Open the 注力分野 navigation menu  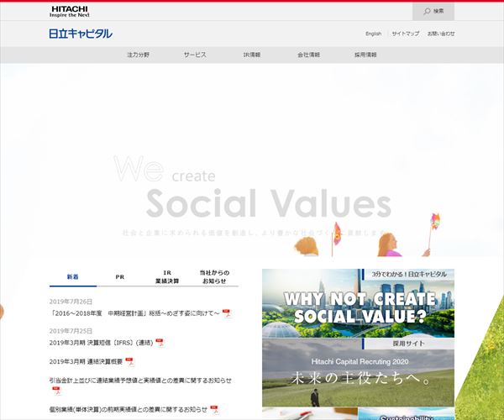tap(137, 55)
